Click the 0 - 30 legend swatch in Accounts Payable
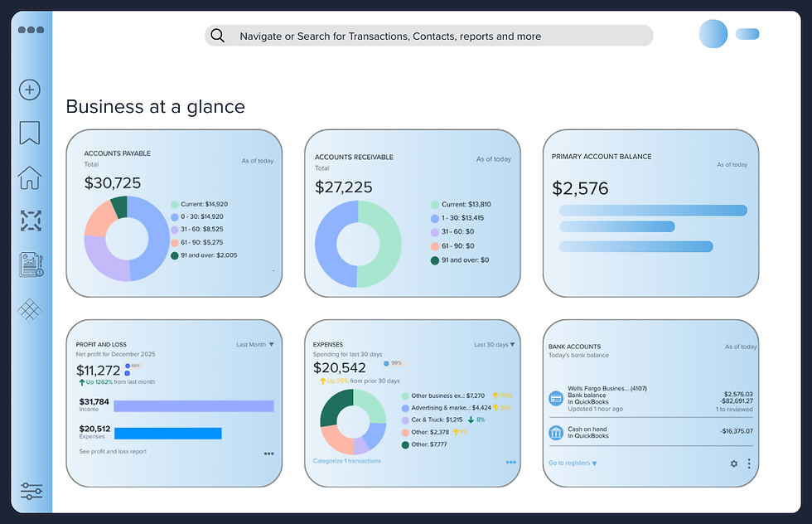812x524 pixels. click(x=175, y=217)
